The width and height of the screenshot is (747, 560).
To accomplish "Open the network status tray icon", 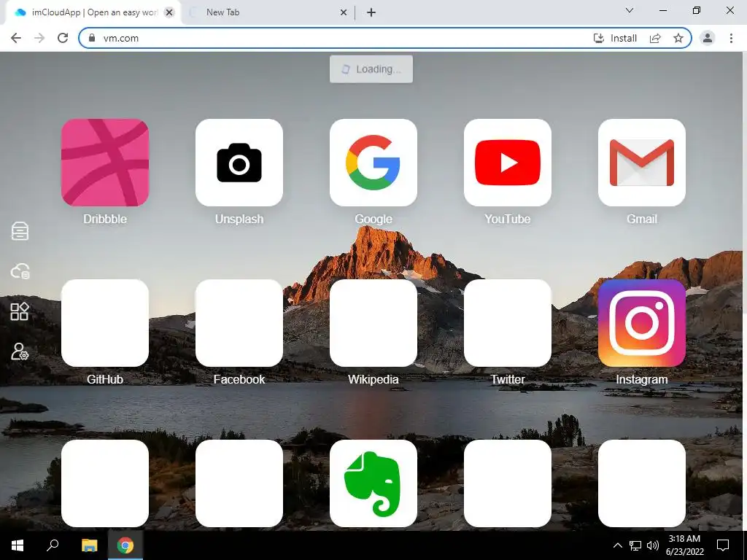I will click(x=635, y=545).
